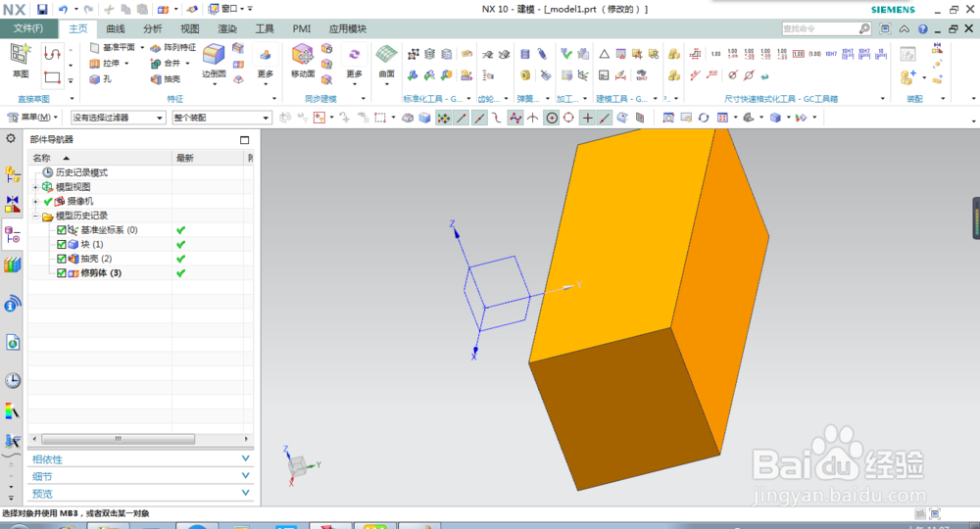Image resolution: width=980 pixels, height=529 pixels.
Task: Click the help question mark icon
Action: 922,28
